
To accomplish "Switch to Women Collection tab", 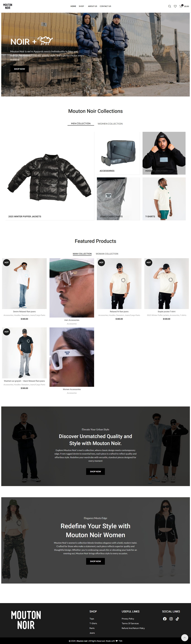I will pos(110,124).
